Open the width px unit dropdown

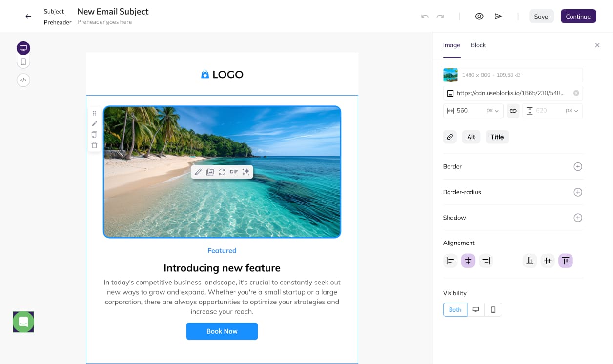[492, 111]
